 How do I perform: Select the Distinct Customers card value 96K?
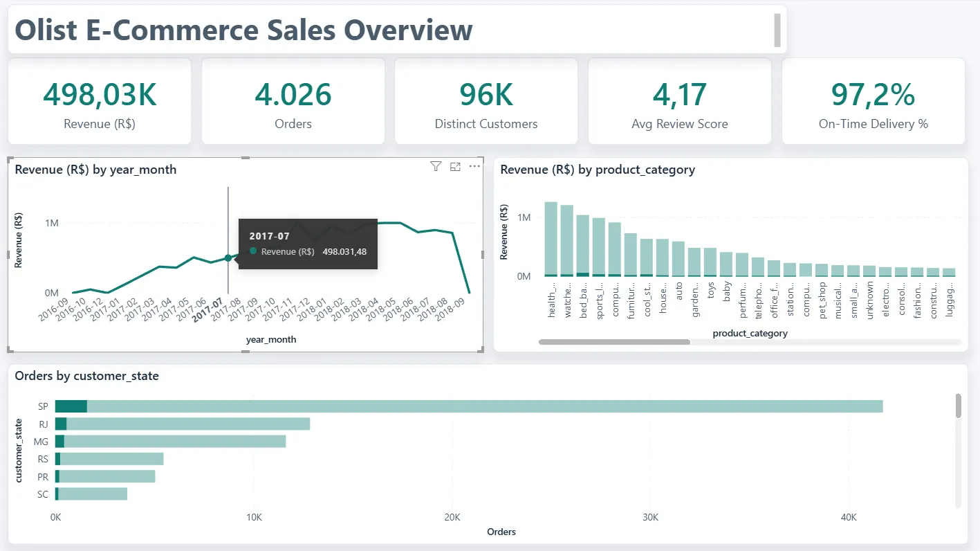pyautogui.click(x=486, y=95)
